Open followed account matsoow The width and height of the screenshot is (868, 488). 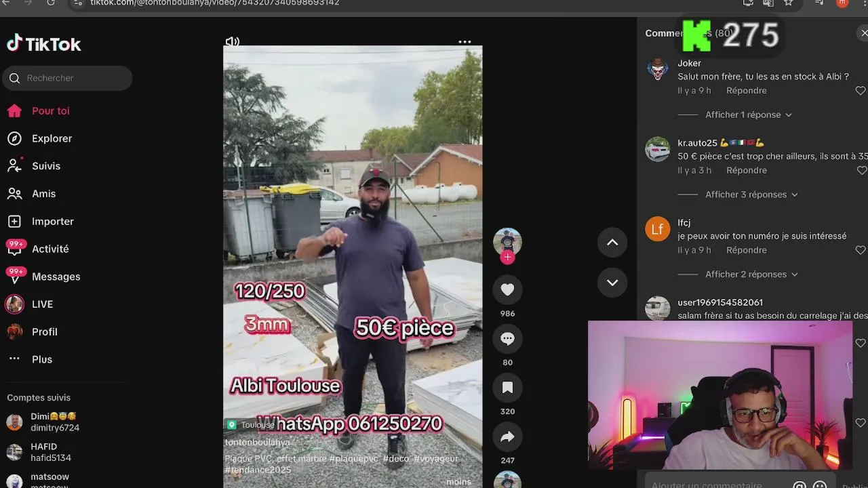pos(50,481)
